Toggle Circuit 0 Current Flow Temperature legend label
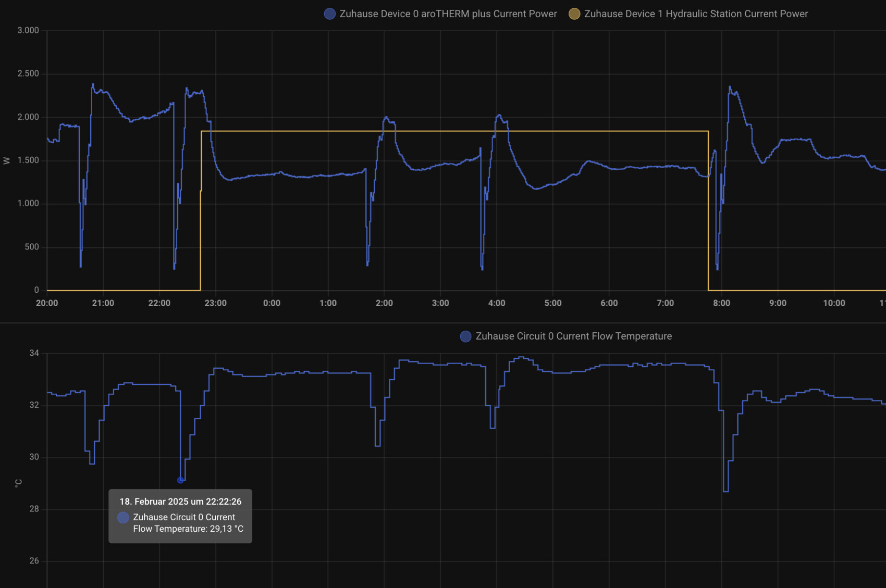886x588 pixels. pyautogui.click(x=573, y=336)
